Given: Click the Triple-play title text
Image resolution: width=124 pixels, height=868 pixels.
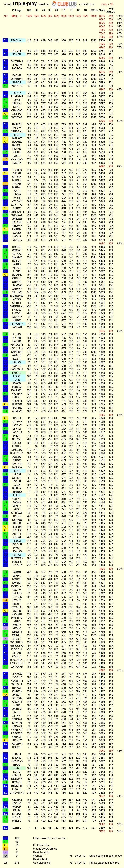Looking at the screenshot, I should pos(24,4).
